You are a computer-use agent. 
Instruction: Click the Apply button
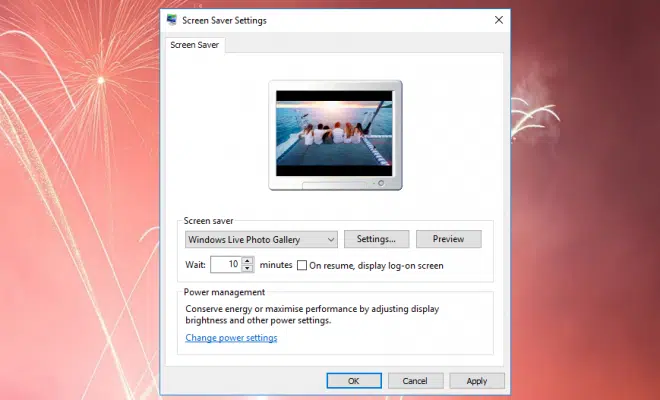coord(477,381)
